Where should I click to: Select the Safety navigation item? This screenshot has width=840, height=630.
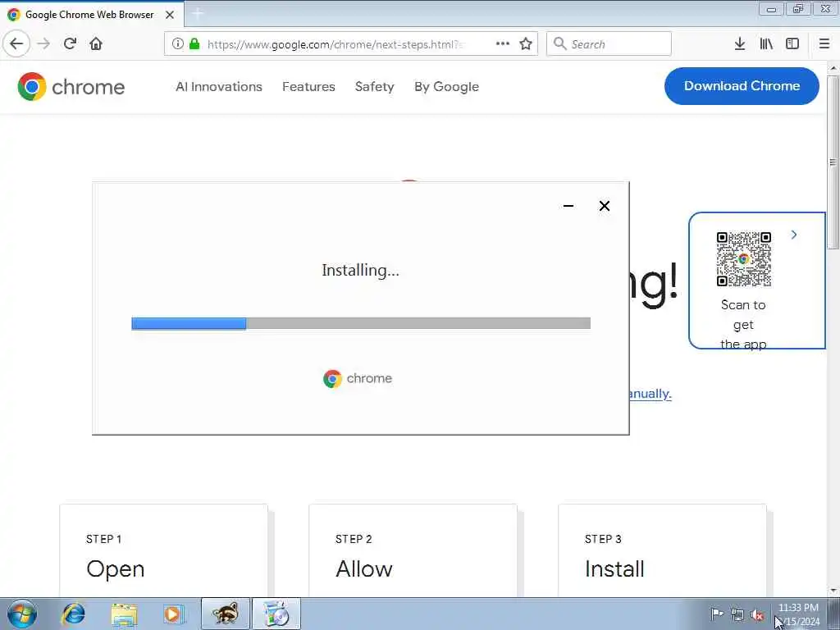point(374,87)
